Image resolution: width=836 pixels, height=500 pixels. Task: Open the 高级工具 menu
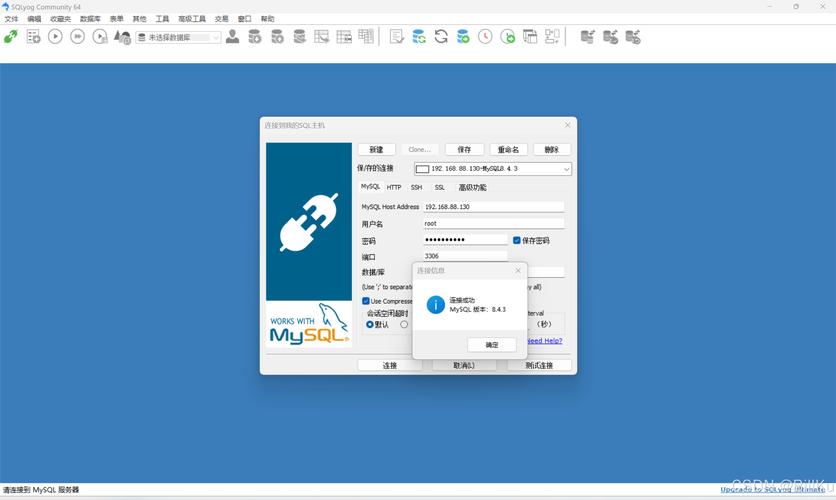(192, 19)
